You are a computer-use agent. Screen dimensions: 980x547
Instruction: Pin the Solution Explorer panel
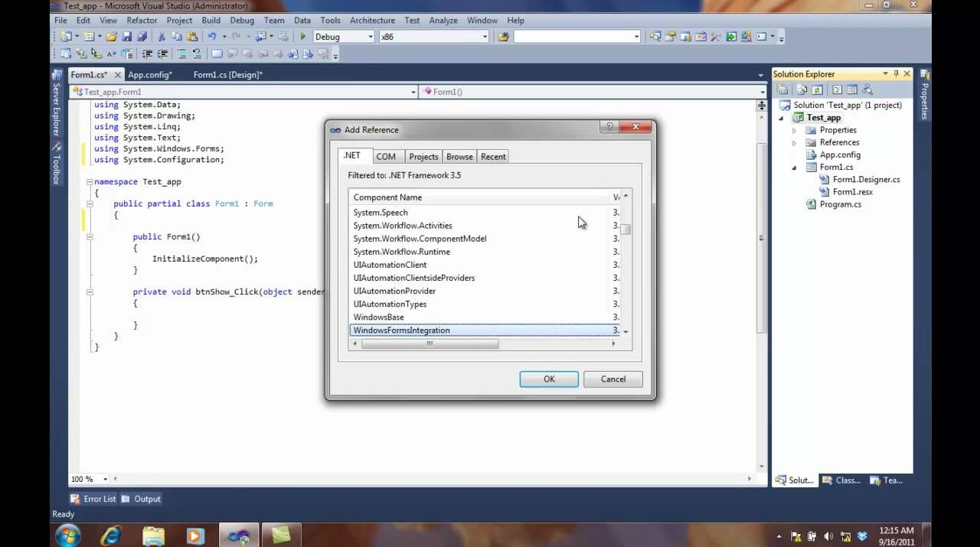click(x=896, y=74)
